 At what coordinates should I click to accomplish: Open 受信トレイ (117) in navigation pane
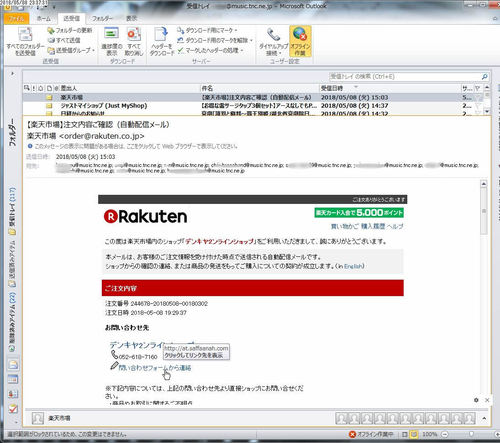tap(13, 211)
